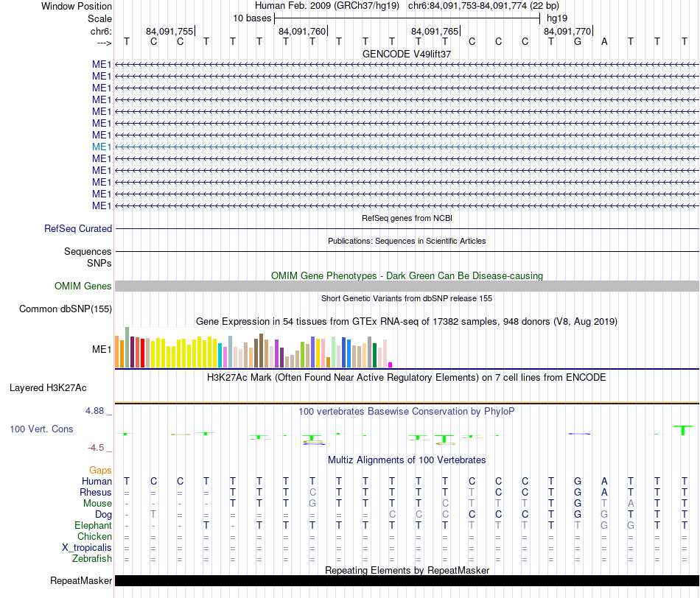Screen dimensions: 700x598
Task: Open the RefSeq Curated track label
Action: [x=77, y=228]
